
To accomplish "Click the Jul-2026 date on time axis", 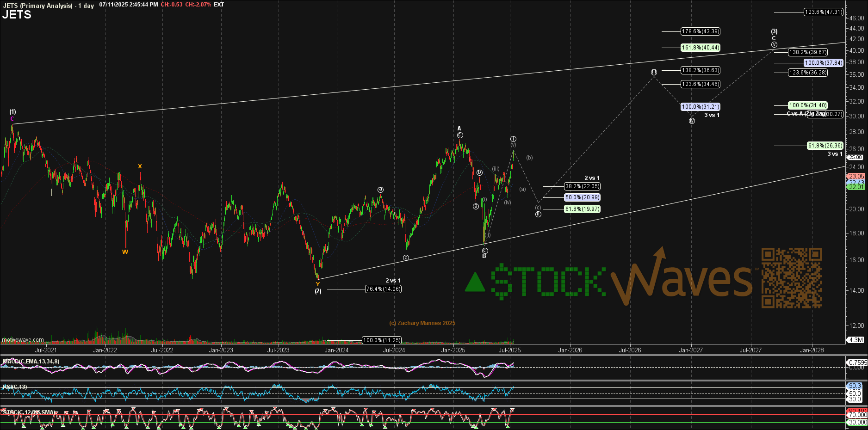I will [x=630, y=350].
